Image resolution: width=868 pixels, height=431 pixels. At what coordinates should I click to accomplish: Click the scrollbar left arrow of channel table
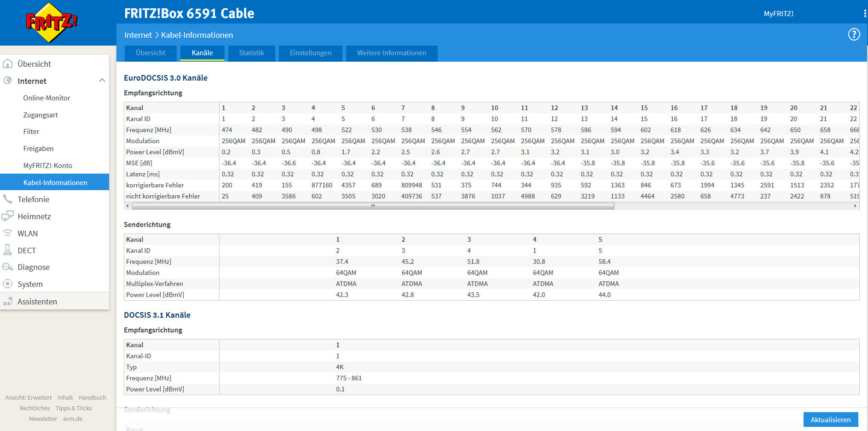(x=127, y=206)
